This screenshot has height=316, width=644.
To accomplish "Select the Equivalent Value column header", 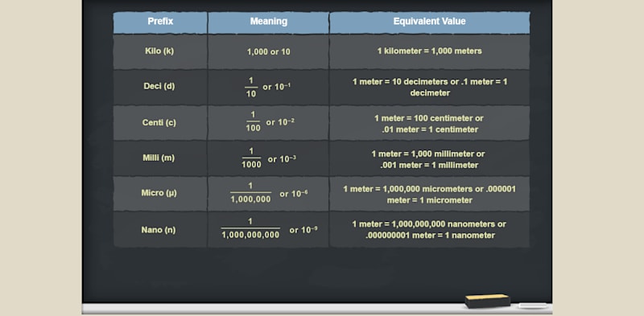I will pos(430,23).
